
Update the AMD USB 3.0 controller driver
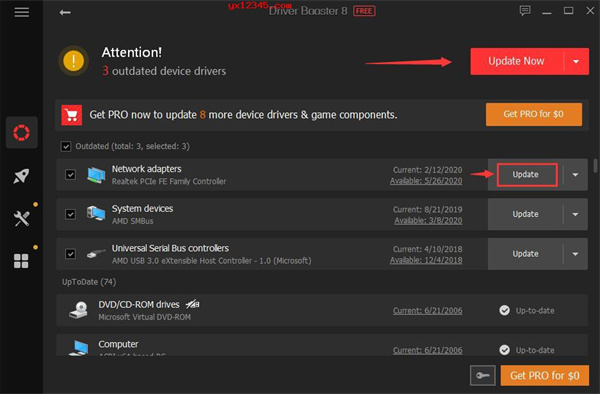click(525, 254)
